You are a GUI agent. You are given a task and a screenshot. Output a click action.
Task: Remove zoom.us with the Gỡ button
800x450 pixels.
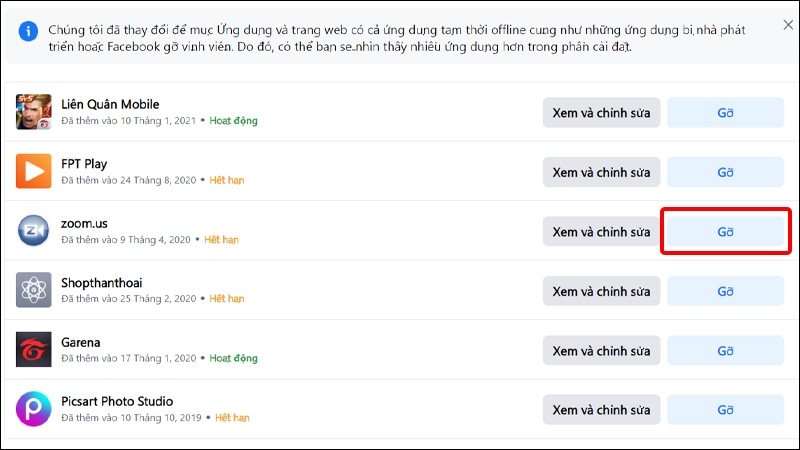725,231
